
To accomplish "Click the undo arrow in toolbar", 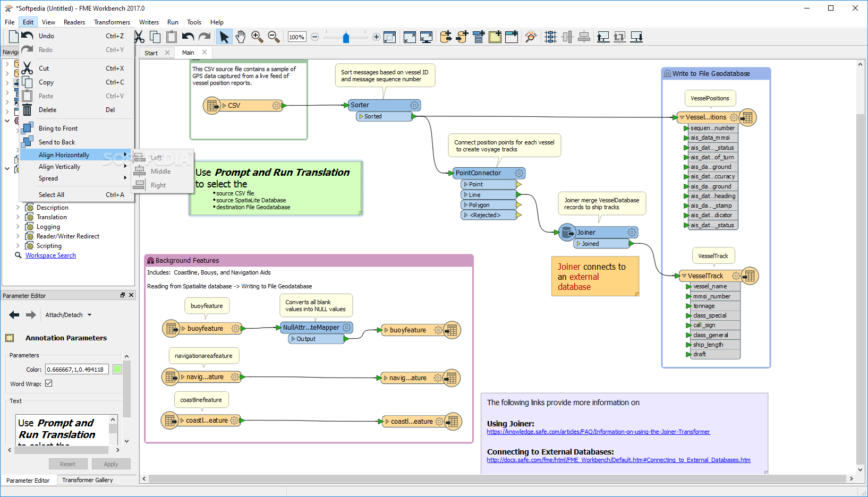I will pyautogui.click(x=188, y=37).
